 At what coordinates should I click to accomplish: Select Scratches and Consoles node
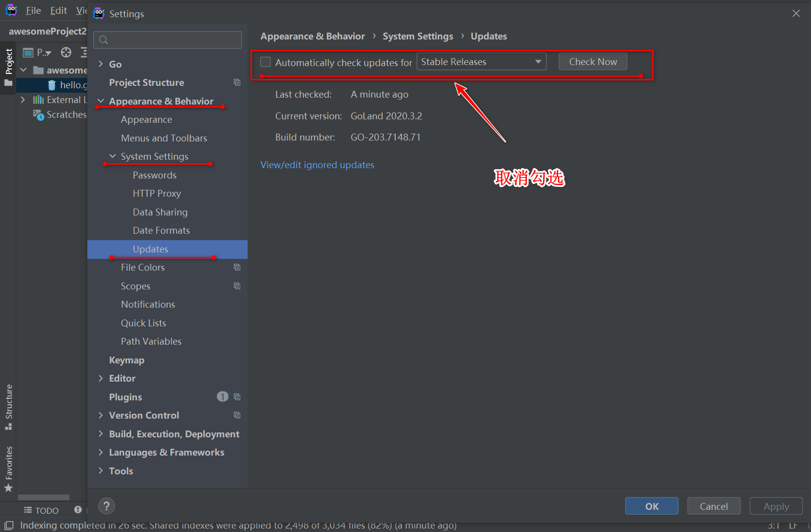(60, 114)
